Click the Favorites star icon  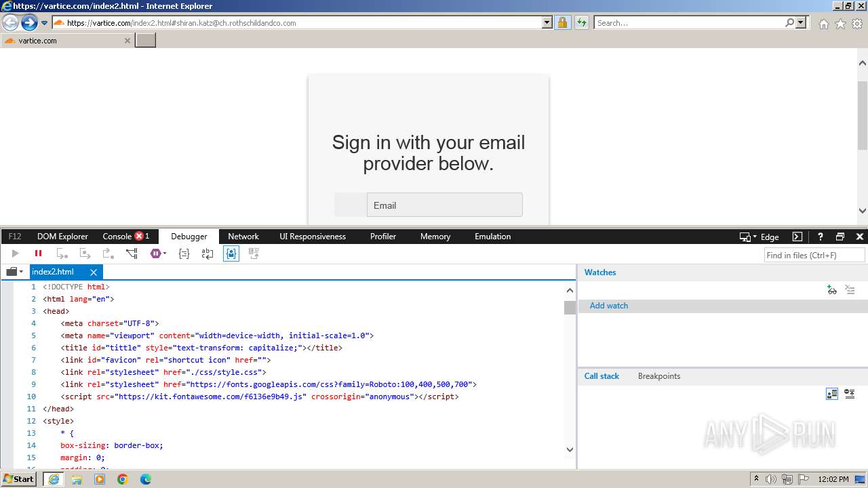(x=840, y=24)
